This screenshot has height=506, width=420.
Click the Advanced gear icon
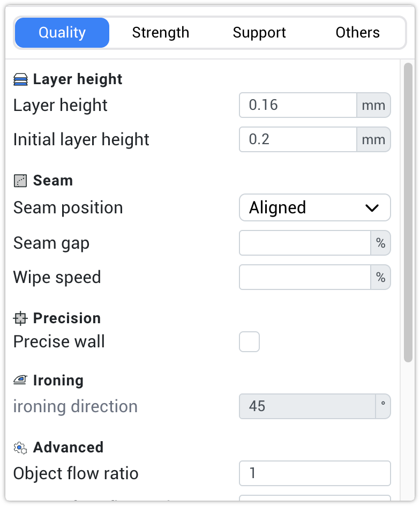[x=20, y=447]
